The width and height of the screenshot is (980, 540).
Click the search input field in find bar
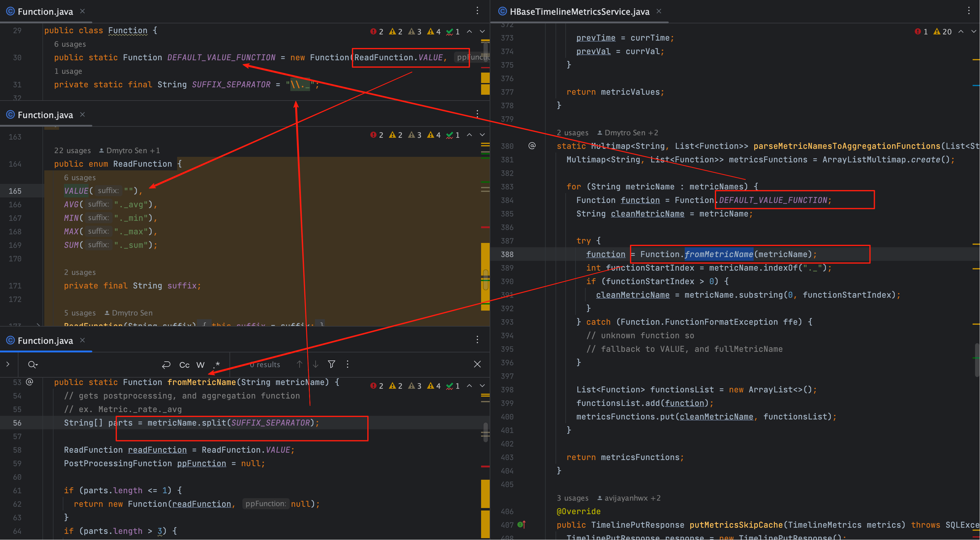(99, 365)
